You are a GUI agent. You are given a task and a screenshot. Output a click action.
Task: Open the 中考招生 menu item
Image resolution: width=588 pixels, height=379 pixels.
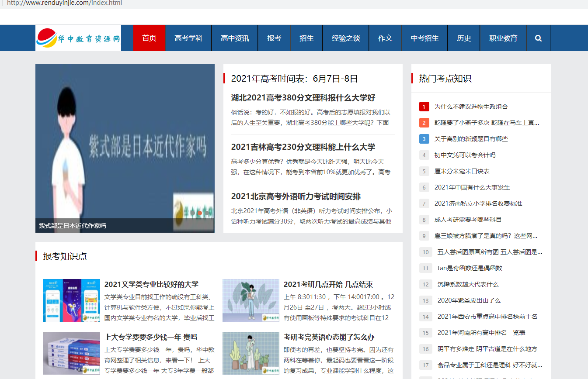(x=424, y=38)
